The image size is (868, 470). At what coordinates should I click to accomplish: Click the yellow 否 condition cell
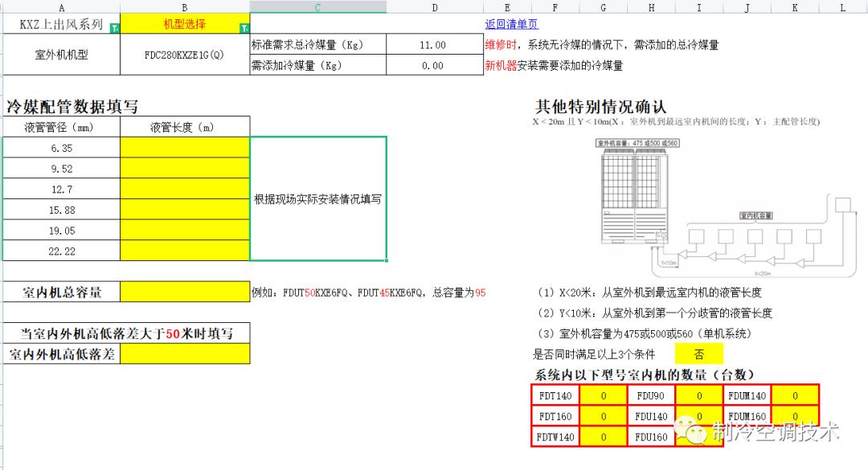(x=699, y=354)
